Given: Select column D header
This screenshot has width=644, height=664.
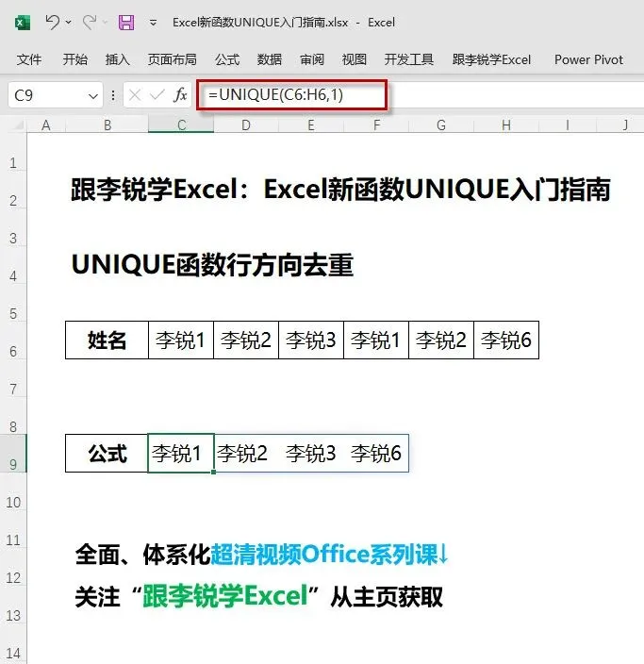Looking at the screenshot, I should click(246, 125).
